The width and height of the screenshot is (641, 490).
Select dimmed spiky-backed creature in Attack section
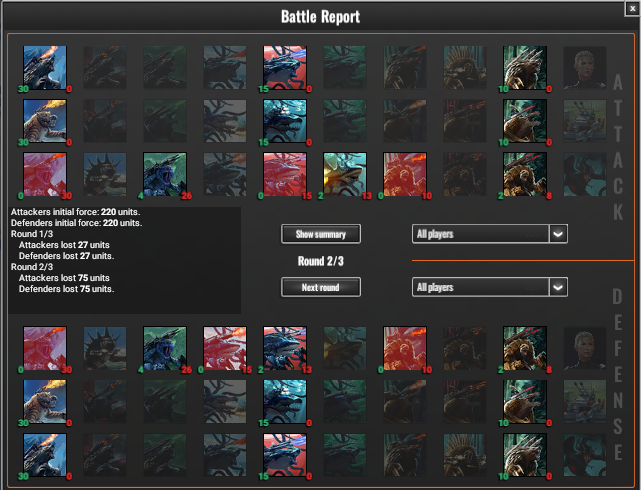[105, 175]
